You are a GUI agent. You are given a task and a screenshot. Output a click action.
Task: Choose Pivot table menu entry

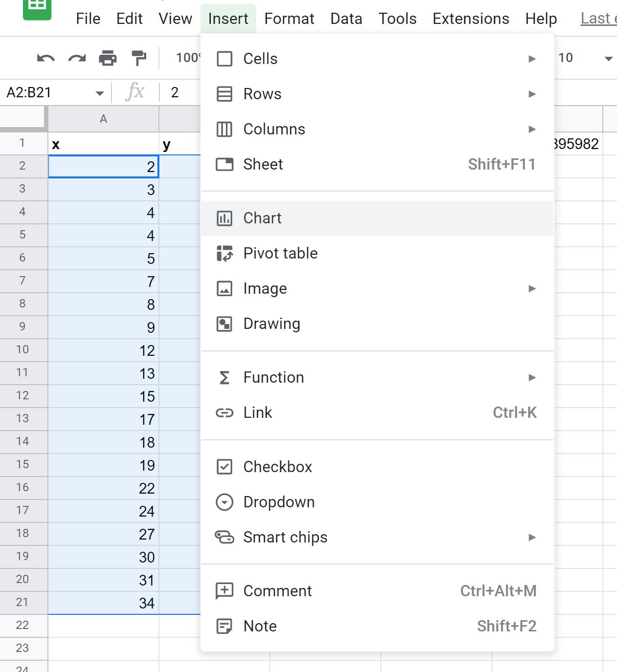point(377,253)
